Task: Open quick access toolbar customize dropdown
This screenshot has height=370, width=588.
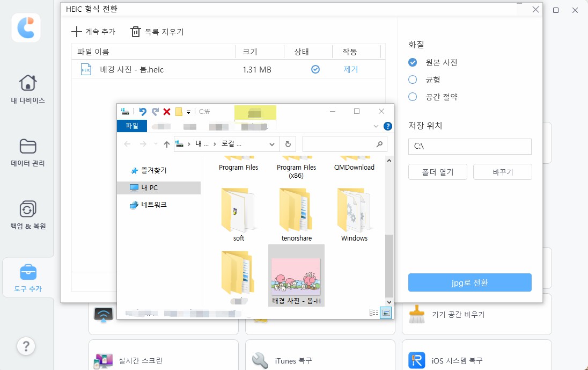Action: 188,111
